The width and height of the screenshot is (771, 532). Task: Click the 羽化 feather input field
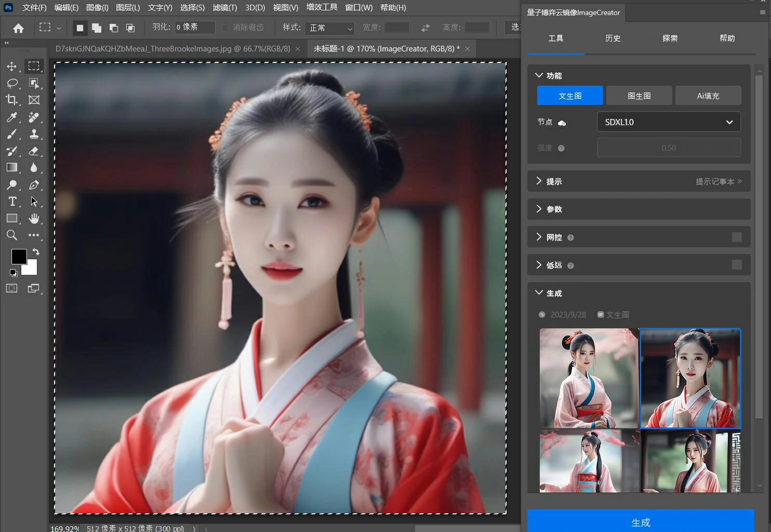tap(195, 28)
